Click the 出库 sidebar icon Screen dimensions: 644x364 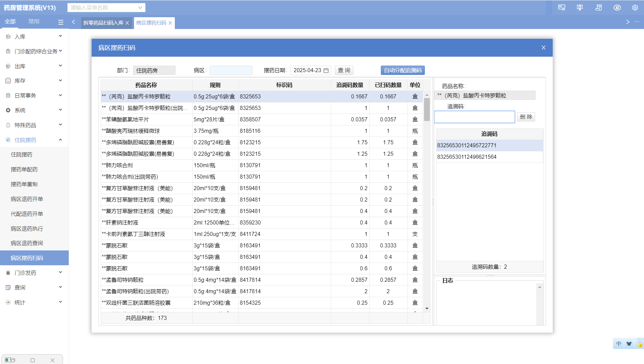click(x=8, y=66)
